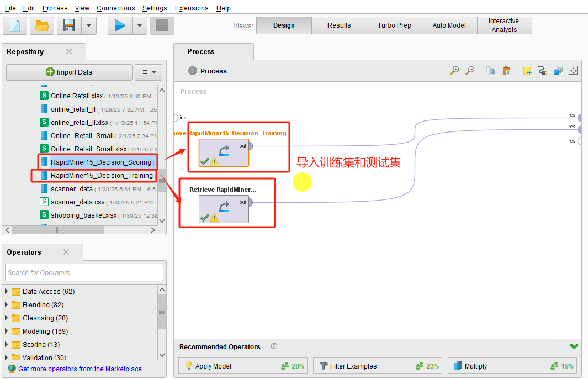
Task: Go up one level with the Process arrow icon
Action: click(192, 71)
